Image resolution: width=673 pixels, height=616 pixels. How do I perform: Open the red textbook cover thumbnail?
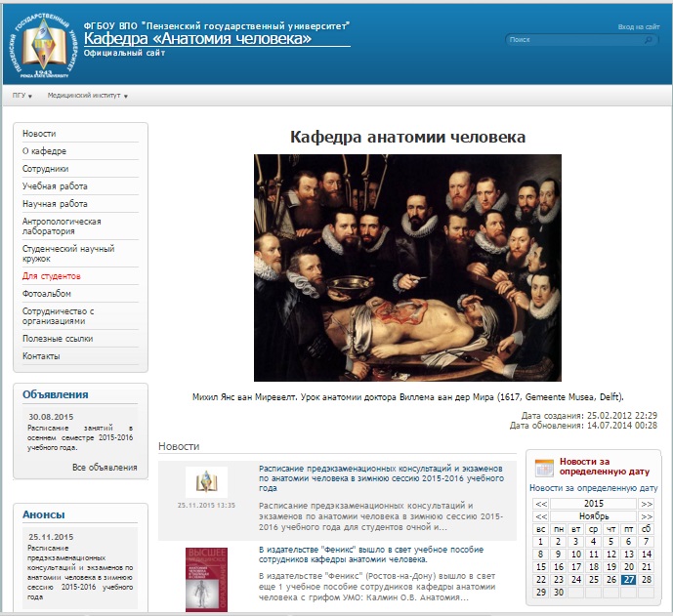click(x=206, y=580)
